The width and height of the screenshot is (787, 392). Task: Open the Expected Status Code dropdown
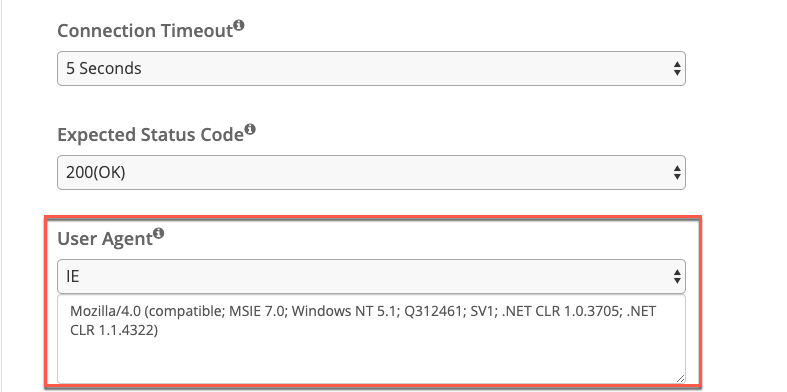coord(371,173)
